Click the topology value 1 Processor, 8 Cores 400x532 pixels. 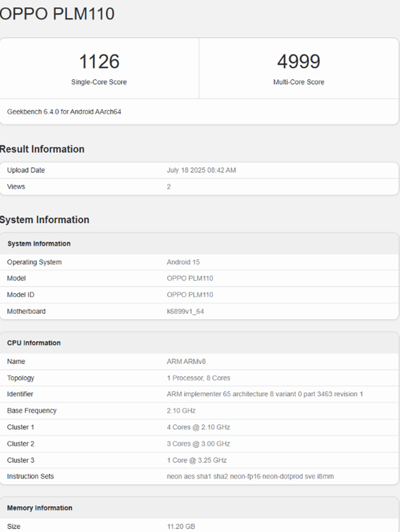pos(198,378)
